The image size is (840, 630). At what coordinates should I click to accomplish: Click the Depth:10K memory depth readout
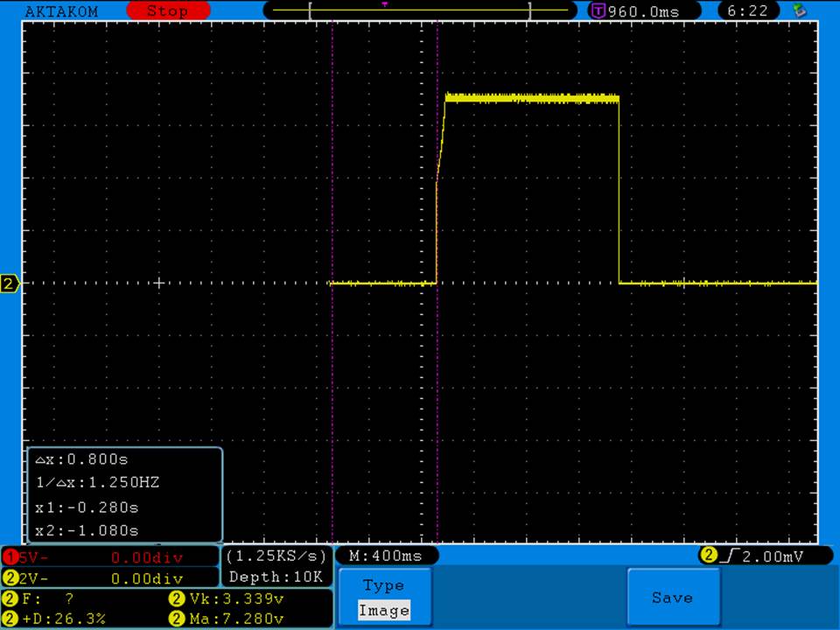276,577
